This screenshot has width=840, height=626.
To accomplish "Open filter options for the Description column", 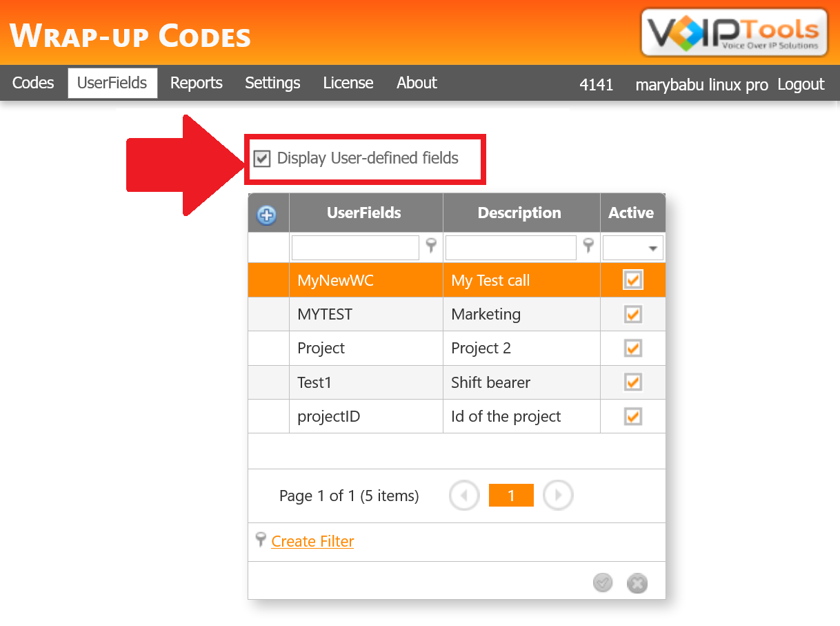I will point(588,246).
